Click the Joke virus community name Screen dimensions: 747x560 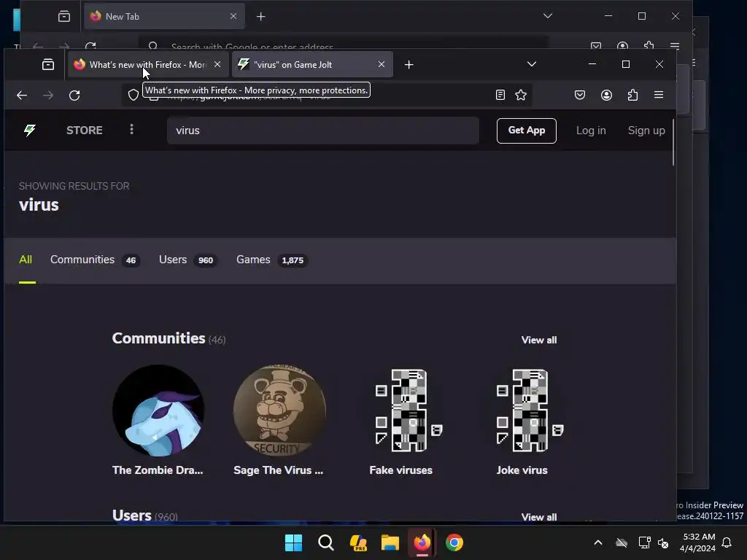[522, 470]
